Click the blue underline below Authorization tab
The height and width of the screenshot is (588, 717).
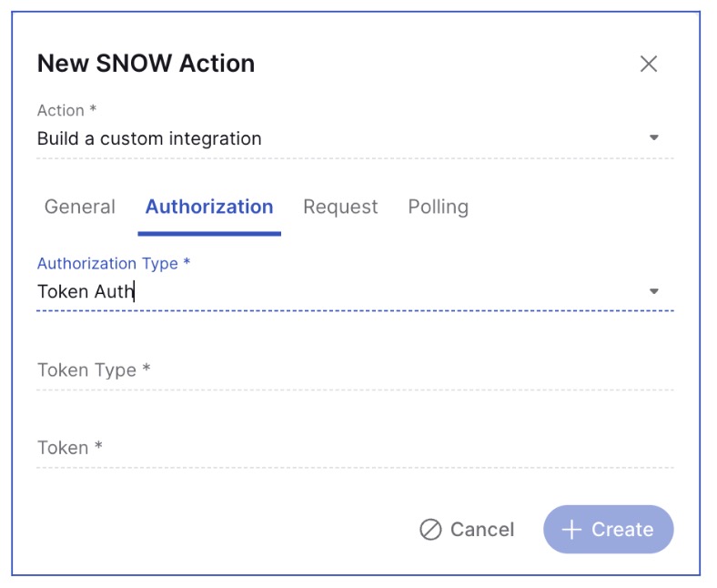click(209, 233)
